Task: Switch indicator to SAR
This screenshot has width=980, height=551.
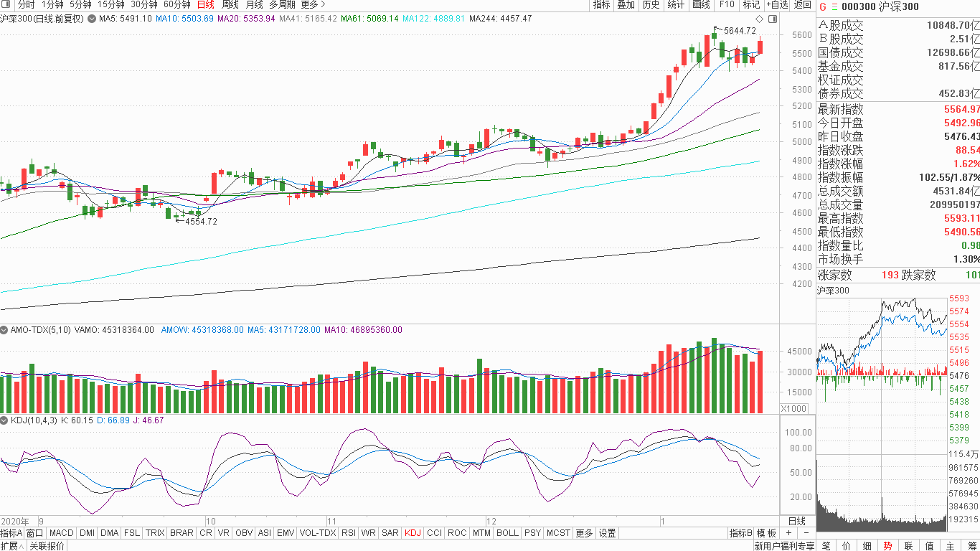Action: (x=390, y=533)
